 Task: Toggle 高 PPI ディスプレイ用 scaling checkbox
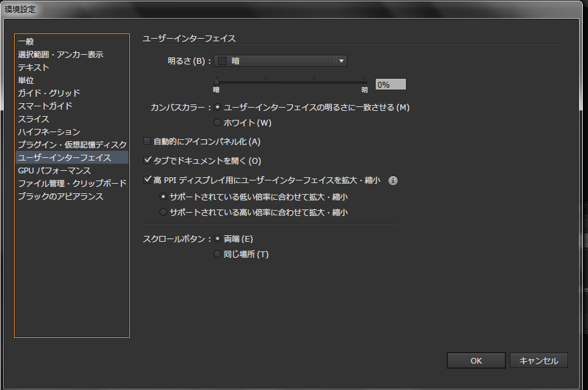(147, 180)
